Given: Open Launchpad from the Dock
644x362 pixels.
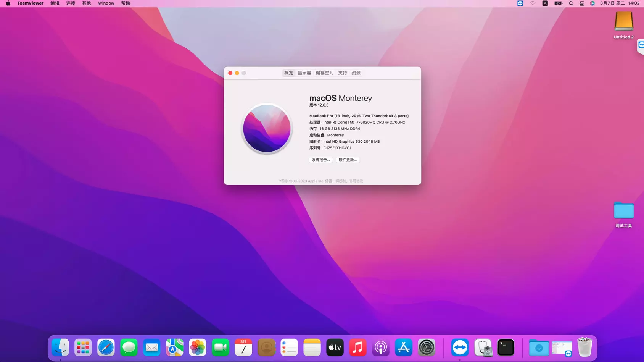Looking at the screenshot, I should click(x=83, y=347).
